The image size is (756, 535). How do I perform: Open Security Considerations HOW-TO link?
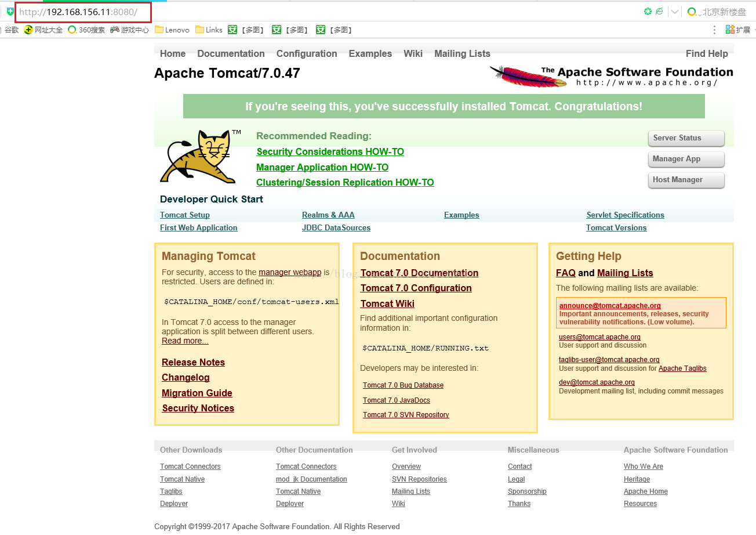tap(330, 151)
